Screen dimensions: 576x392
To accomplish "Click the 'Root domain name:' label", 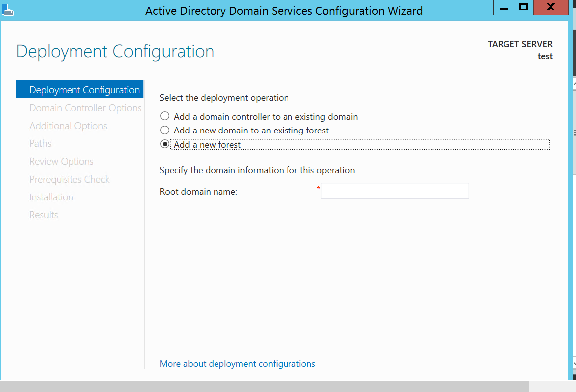I will (198, 192).
